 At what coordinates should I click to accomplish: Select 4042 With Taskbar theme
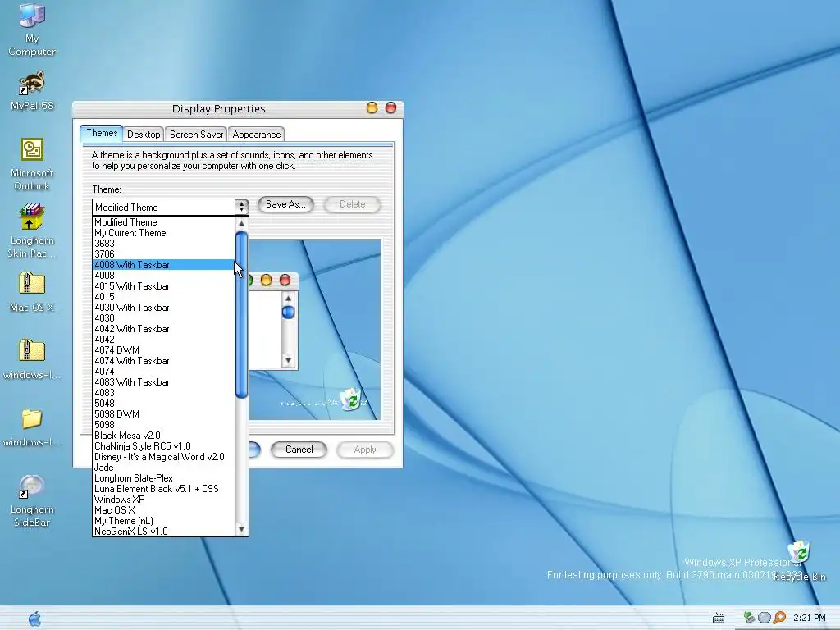click(x=164, y=328)
